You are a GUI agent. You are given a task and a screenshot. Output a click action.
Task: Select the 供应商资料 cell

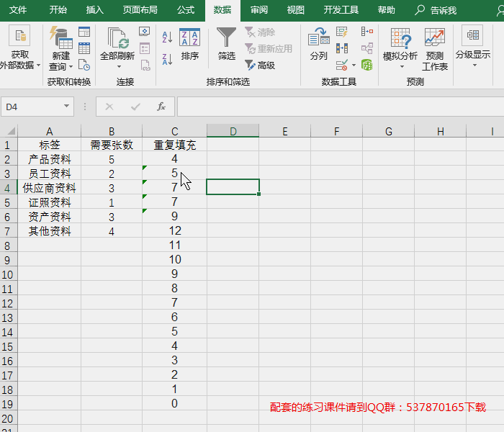[50, 188]
